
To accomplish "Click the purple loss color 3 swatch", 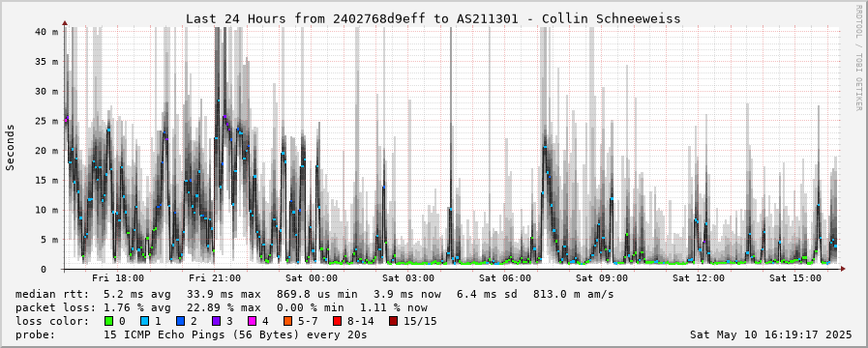I will (x=216, y=321).
